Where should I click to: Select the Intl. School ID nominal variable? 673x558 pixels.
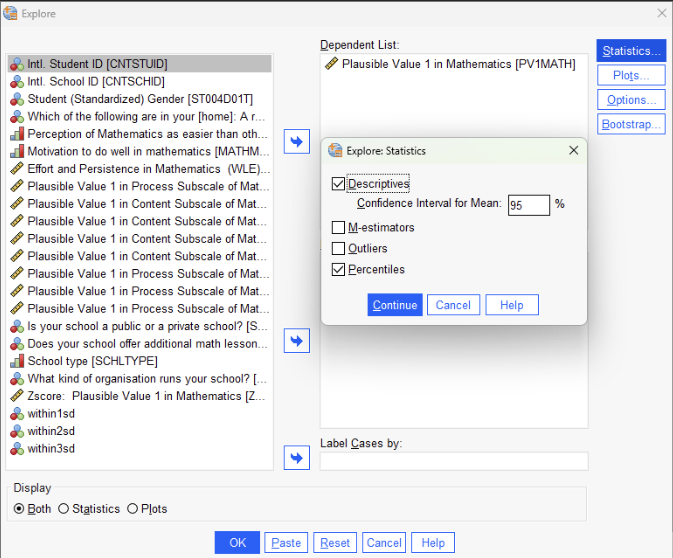[96, 81]
